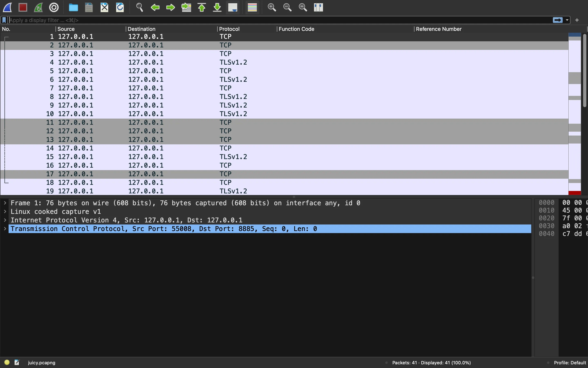Save this capture file
Viewport: 588px width, 368px height.
tap(89, 7)
